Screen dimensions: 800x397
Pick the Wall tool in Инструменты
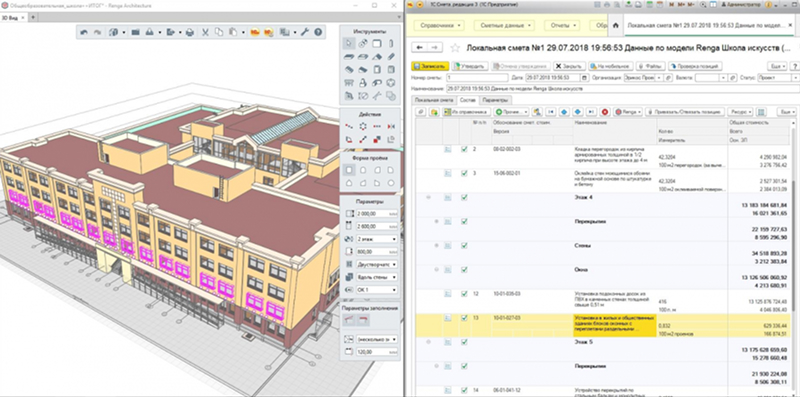[x=377, y=43]
